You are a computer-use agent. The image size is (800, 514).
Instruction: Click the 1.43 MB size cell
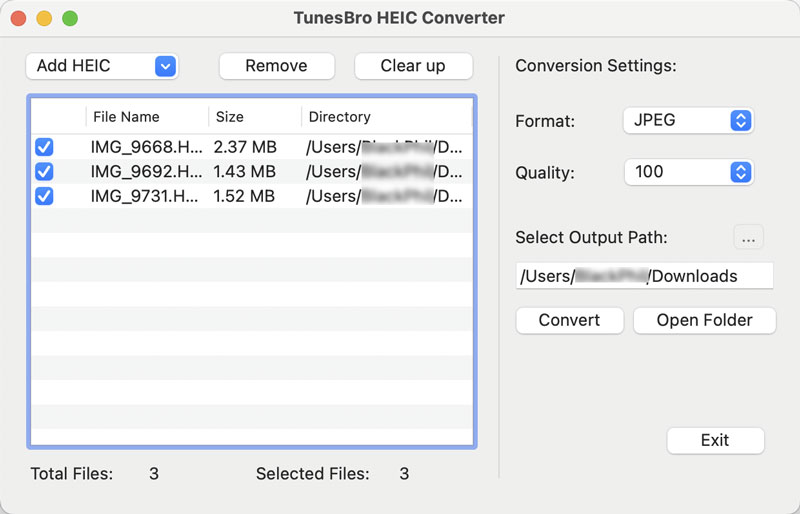(x=245, y=172)
